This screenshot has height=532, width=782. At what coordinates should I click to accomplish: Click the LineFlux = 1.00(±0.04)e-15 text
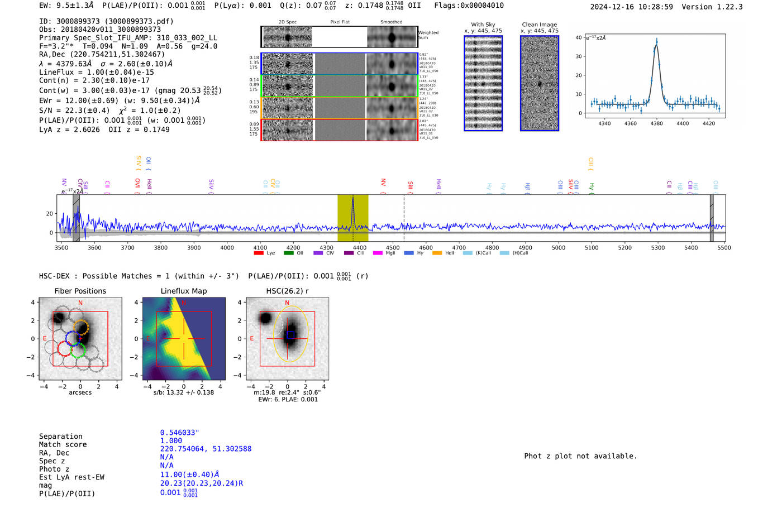(x=97, y=72)
